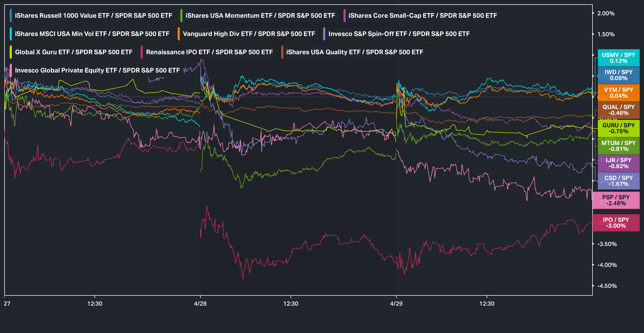Click the QUAL / SPY -0.46% tag

[x=618, y=110]
